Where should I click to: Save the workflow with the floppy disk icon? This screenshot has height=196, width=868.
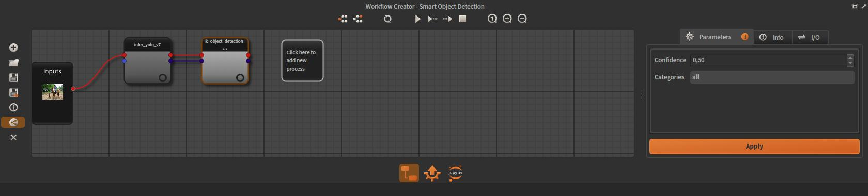[x=13, y=77]
